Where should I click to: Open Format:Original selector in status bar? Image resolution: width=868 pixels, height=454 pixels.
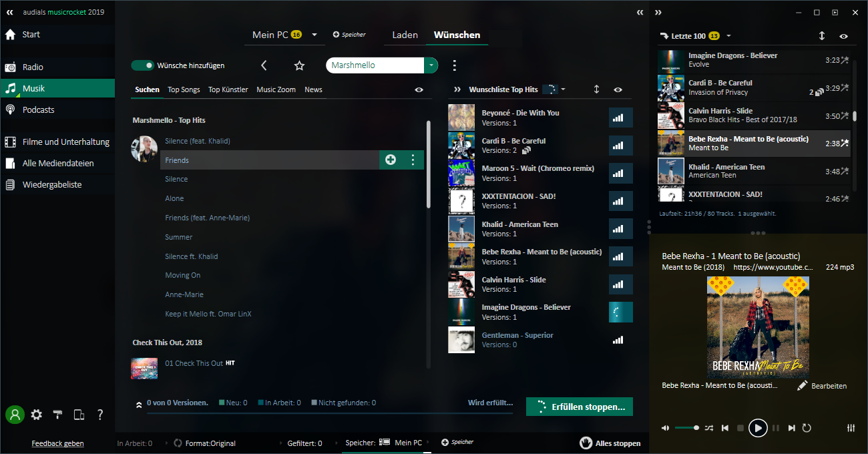click(204, 443)
